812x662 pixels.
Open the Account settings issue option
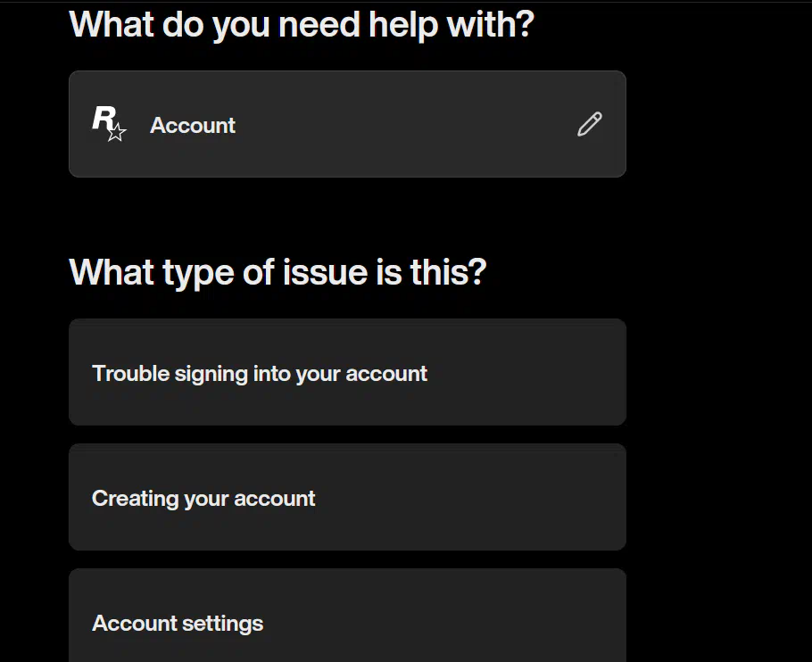pyautogui.click(x=347, y=616)
